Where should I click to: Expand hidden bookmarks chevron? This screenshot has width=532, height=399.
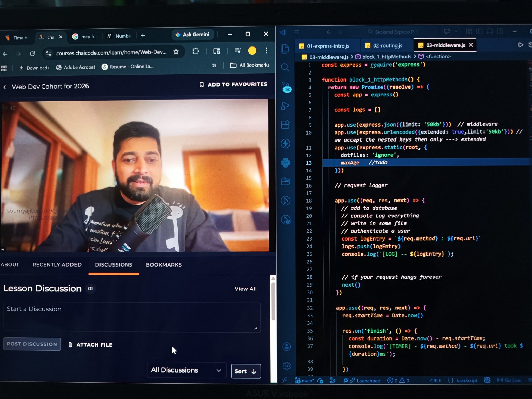(214, 65)
